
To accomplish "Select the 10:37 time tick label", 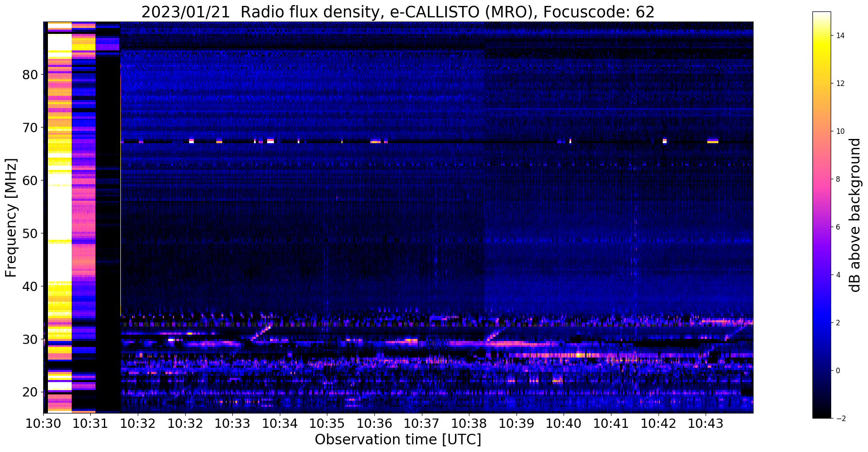I will click(x=421, y=423).
